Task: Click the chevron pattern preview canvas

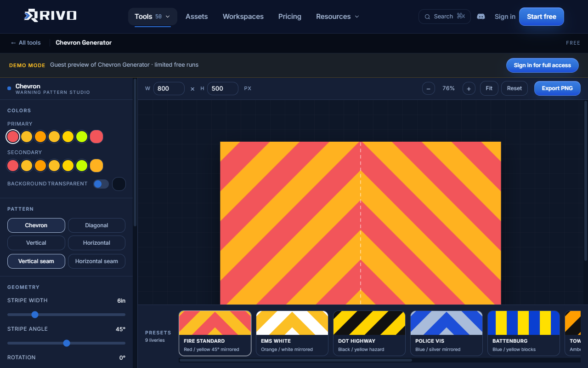Action: click(361, 223)
